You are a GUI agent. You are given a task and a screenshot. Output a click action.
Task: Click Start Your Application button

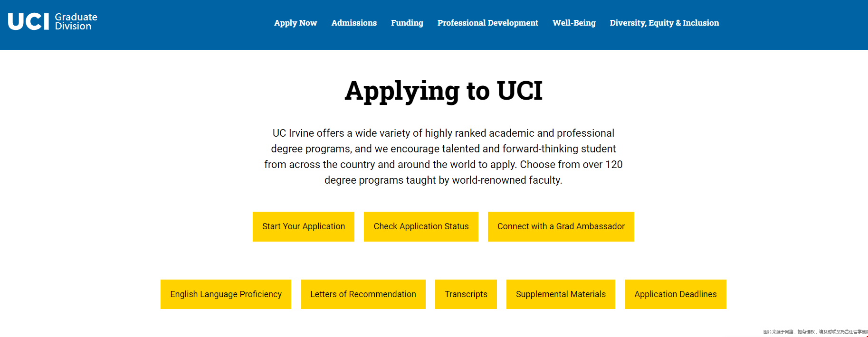pyautogui.click(x=304, y=226)
